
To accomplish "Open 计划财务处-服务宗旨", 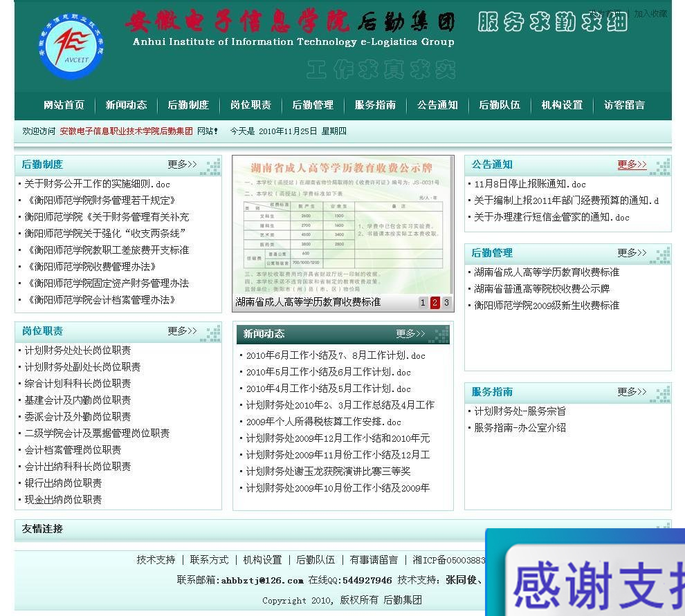I will coord(520,411).
